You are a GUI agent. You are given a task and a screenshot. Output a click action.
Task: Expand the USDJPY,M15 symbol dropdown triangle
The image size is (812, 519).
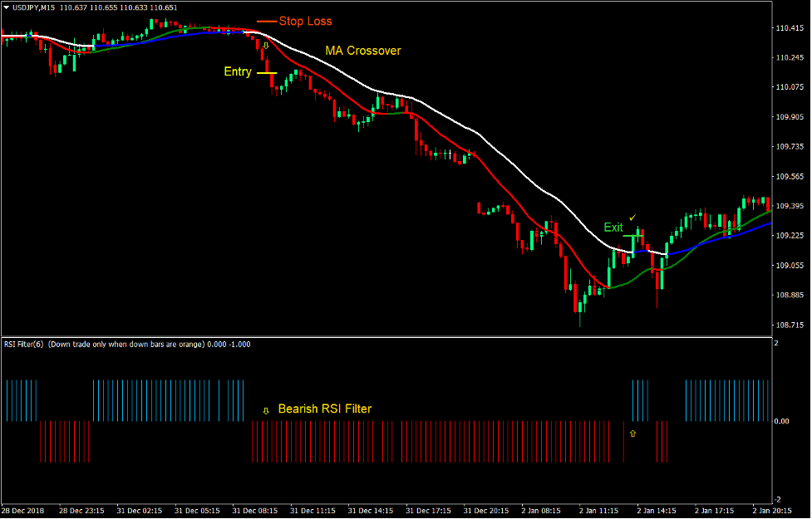[x=6, y=7]
